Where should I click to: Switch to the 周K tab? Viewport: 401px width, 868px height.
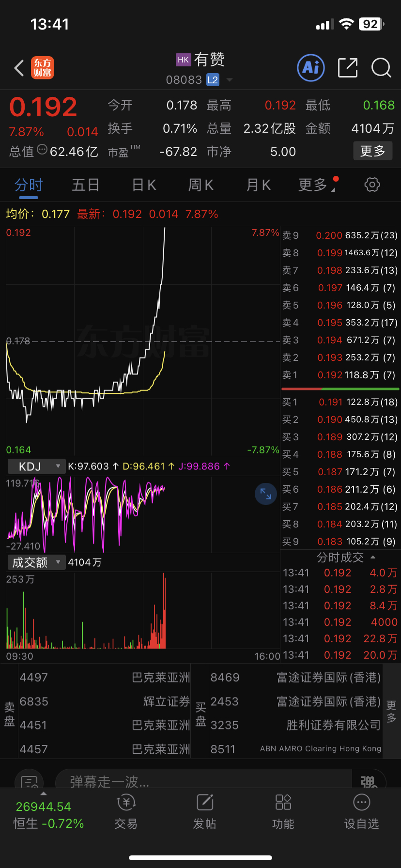click(200, 185)
